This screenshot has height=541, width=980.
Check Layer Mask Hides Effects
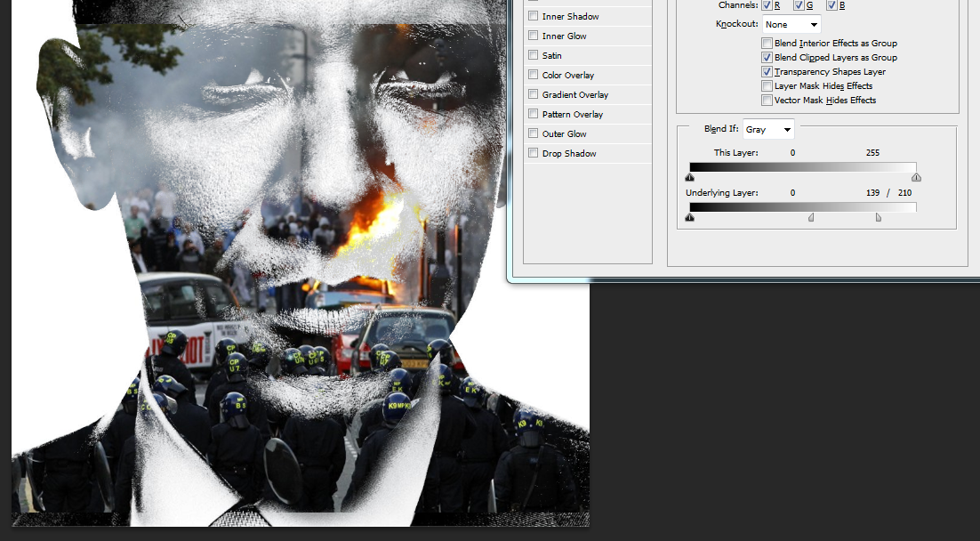tap(767, 85)
